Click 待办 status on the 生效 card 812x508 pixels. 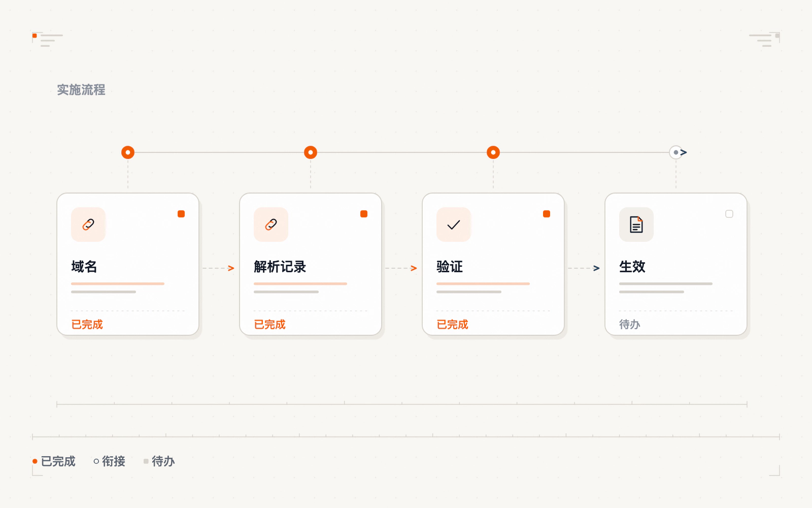[630, 325]
